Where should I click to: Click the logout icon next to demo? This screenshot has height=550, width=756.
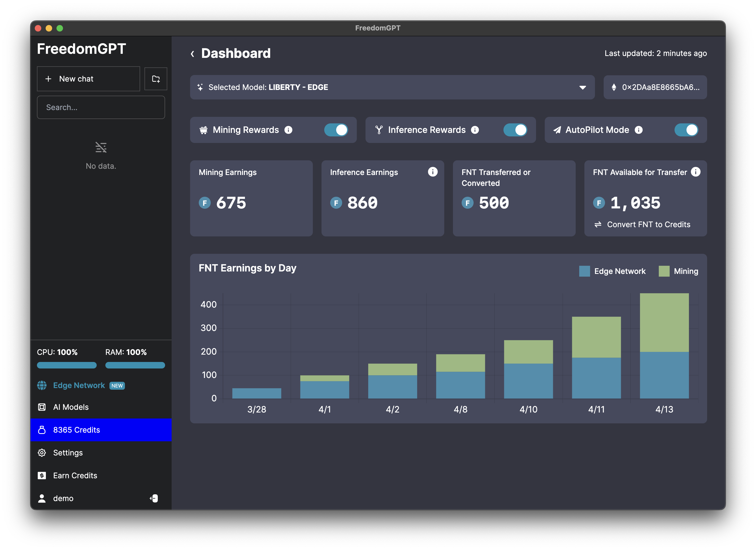click(x=154, y=498)
